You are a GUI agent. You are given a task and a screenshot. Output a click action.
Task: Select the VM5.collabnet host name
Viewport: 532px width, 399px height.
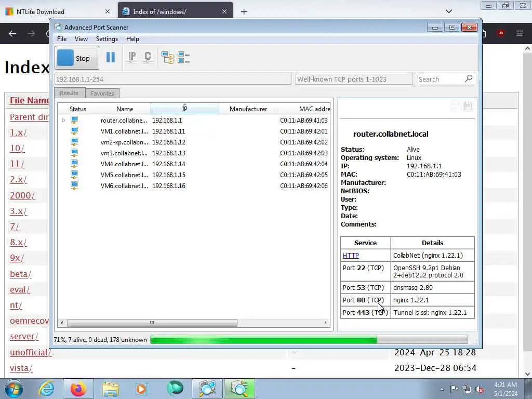point(124,175)
